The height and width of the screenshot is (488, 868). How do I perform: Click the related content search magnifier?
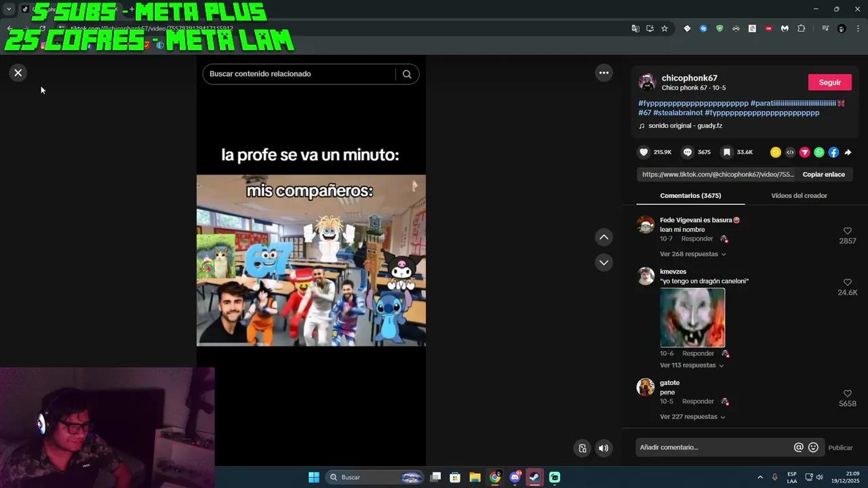coord(407,74)
